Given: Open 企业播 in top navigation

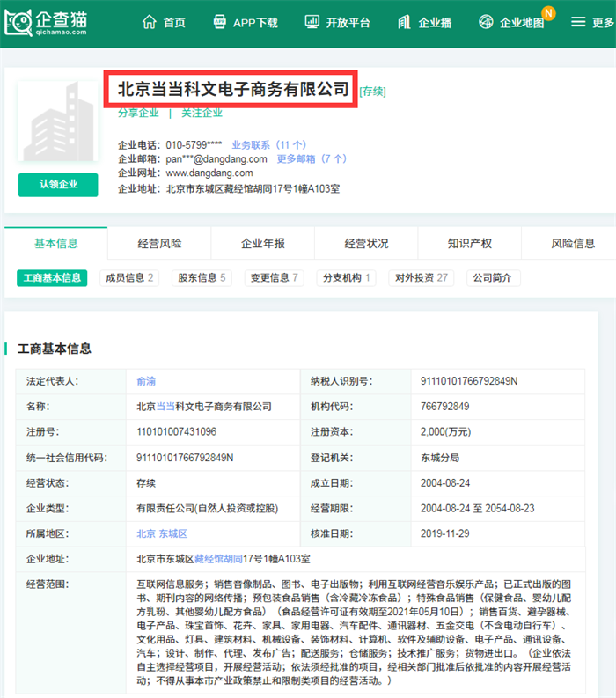Looking at the screenshot, I should tap(435, 23).
